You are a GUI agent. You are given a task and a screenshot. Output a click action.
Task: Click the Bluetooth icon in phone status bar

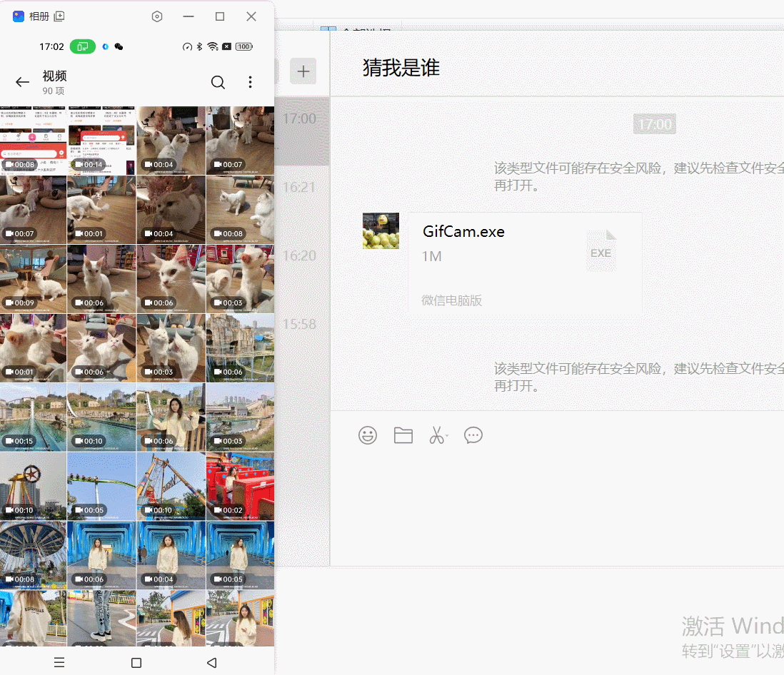pos(199,46)
